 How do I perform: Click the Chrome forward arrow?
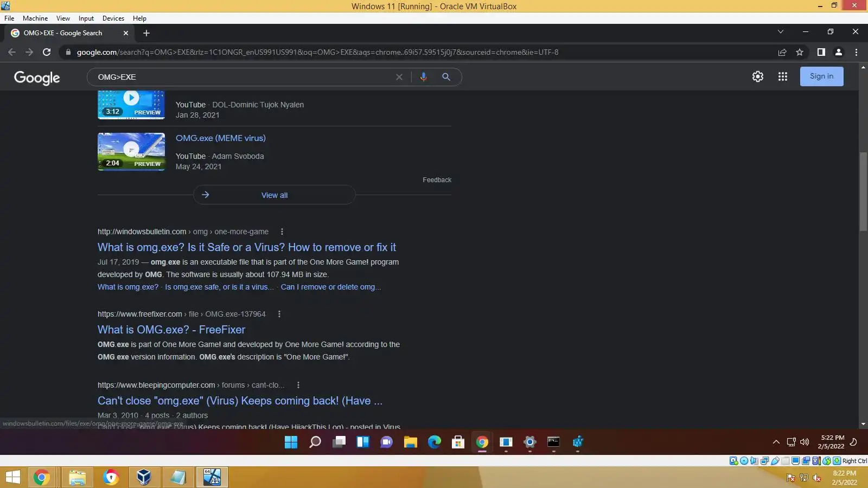(x=29, y=52)
